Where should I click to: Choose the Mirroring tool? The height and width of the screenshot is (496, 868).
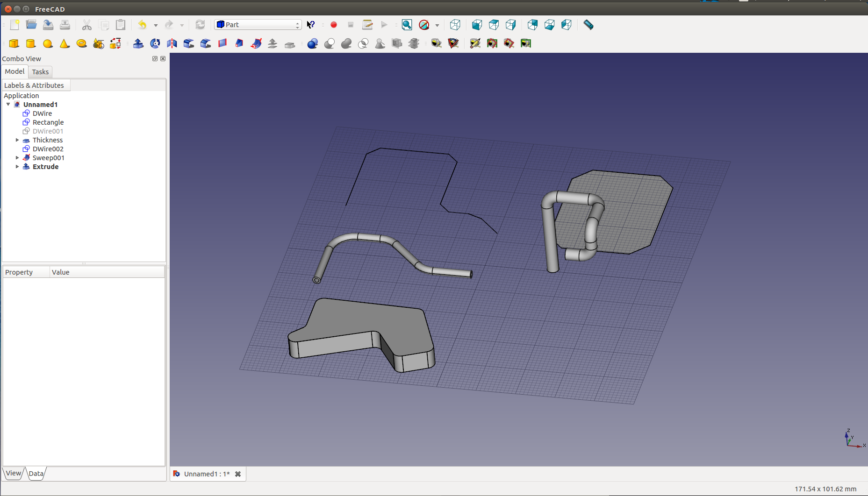pos(172,43)
